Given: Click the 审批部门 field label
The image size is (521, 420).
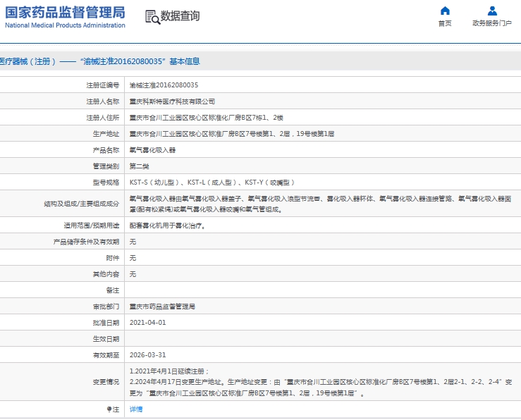Looking at the screenshot, I should click(106, 307).
